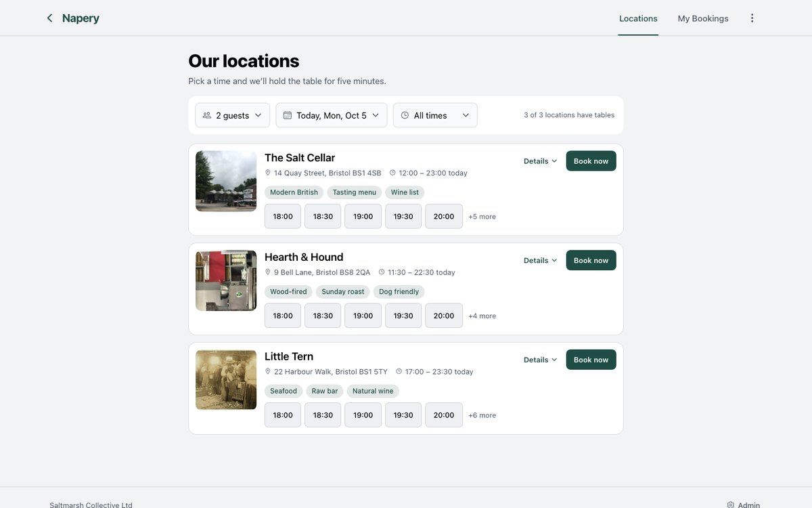Open The Salt Cellar photo thumbnail

tap(226, 181)
